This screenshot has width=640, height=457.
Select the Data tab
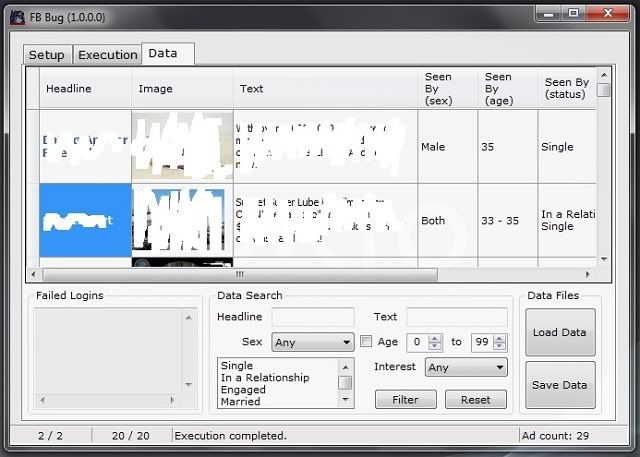click(x=163, y=54)
